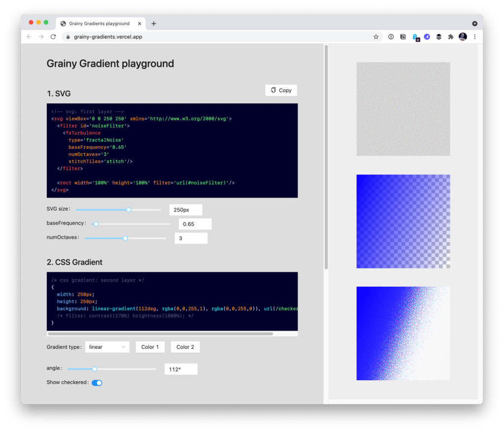Open a new browser tab
504x432 pixels.
coord(154,24)
